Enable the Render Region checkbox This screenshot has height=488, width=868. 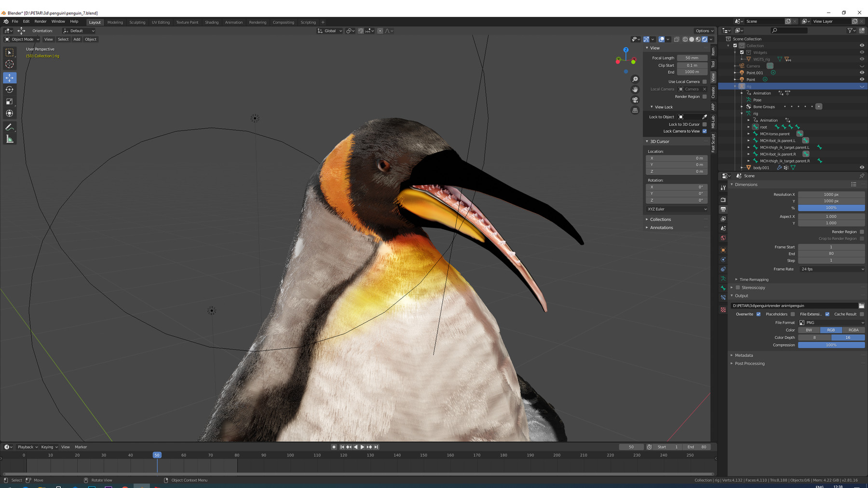[704, 96]
